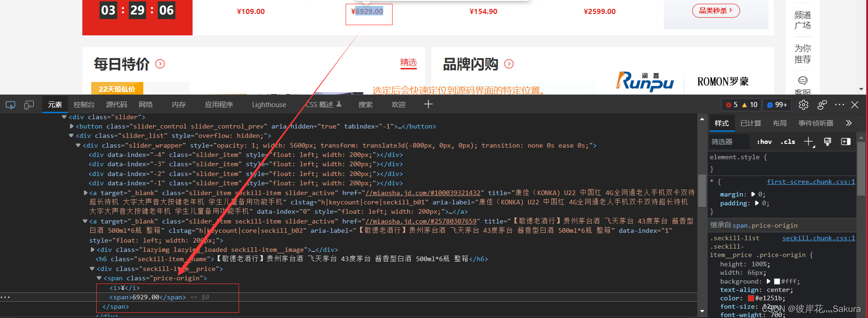
Task: Expand the seckill-item__image div node
Action: (93, 250)
